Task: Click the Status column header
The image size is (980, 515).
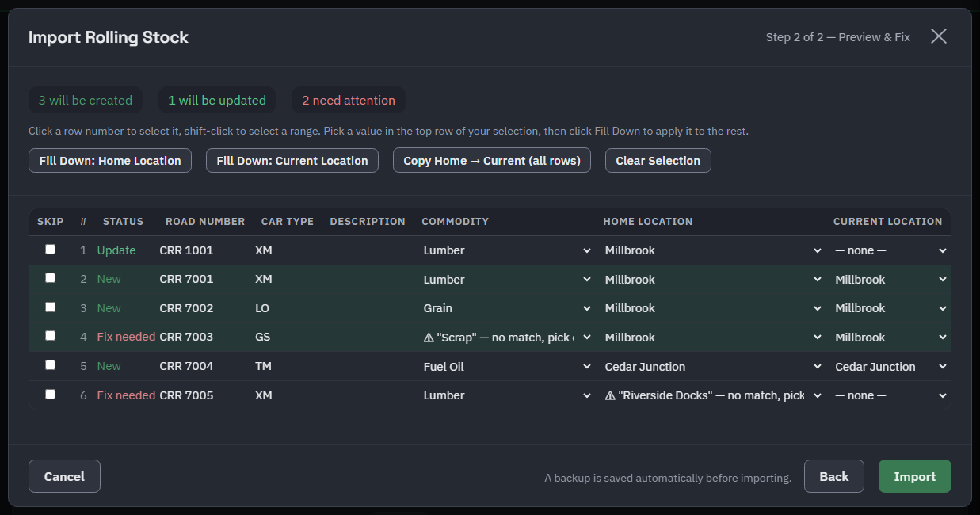Action: 123,222
